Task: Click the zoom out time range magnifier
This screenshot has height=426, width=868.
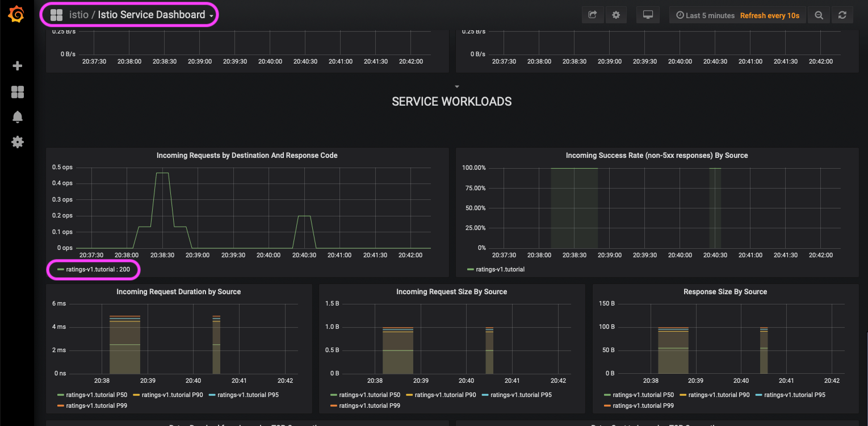Action: pyautogui.click(x=819, y=15)
